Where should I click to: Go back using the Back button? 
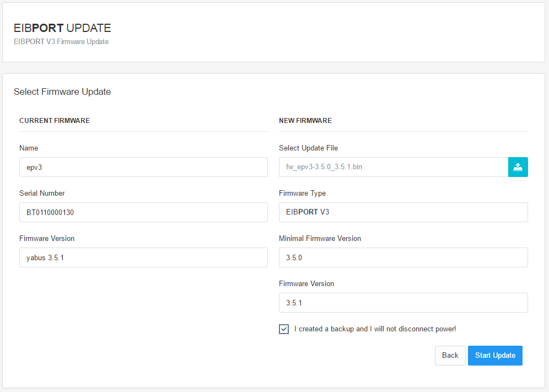pos(450,356)
